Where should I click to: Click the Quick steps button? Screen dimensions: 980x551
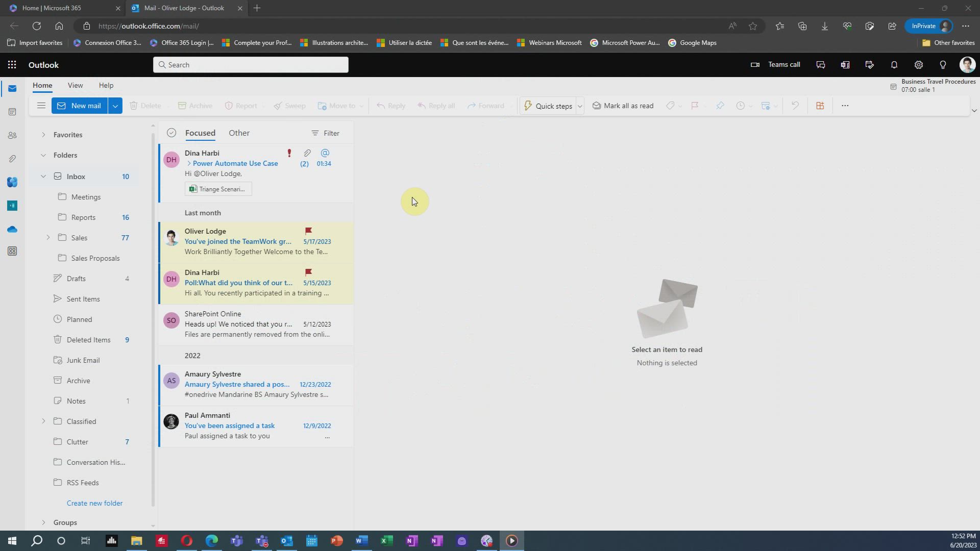548,106
